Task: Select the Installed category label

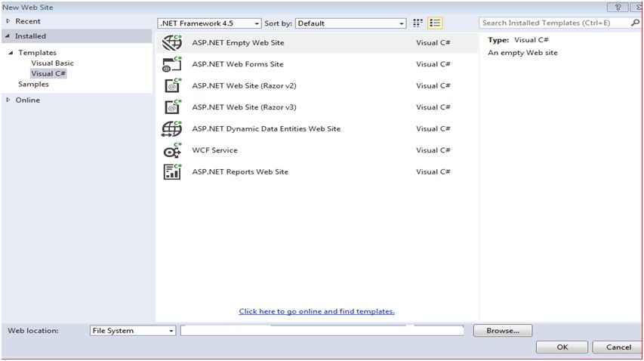Action: click(x=30, y=36)
